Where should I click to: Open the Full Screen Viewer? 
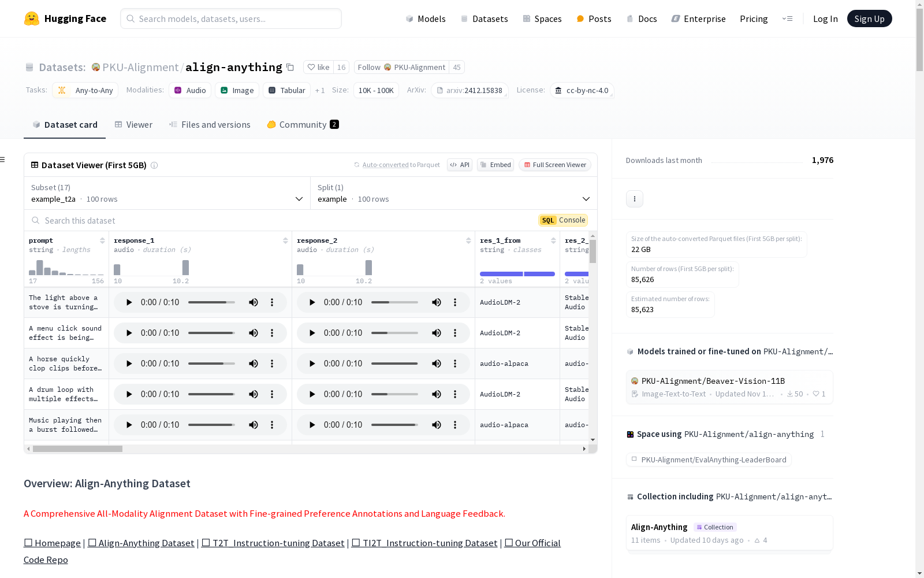(555, 165)
